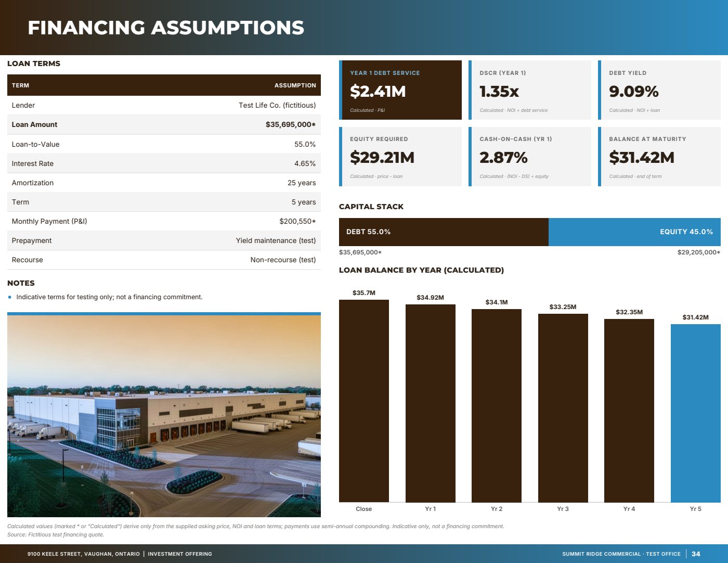Image resolution: width=728 pixels, height=563 pixels.
Task: Select the "Non-recourse (test)" recourse value
Action: pyautogui.click(x=283, y=260)
